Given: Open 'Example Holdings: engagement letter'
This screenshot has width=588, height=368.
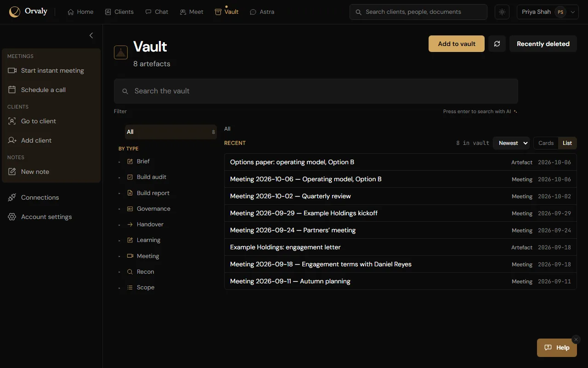Looking at the screenshot, I should [x=401, y=247].
